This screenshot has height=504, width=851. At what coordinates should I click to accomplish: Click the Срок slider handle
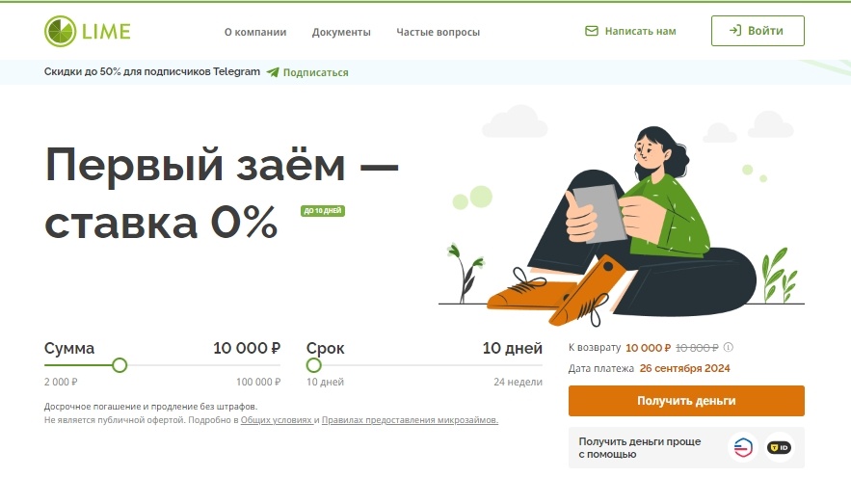[313, 365]
